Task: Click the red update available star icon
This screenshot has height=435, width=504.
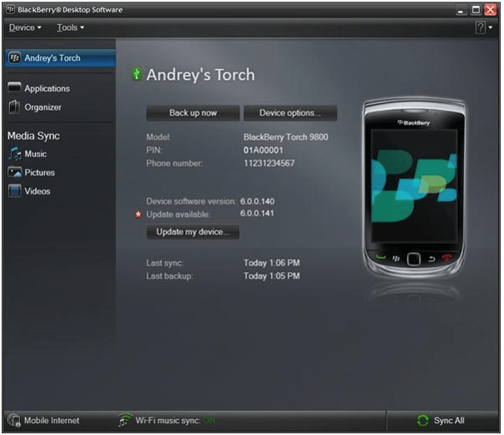Action: coord(138,215)
